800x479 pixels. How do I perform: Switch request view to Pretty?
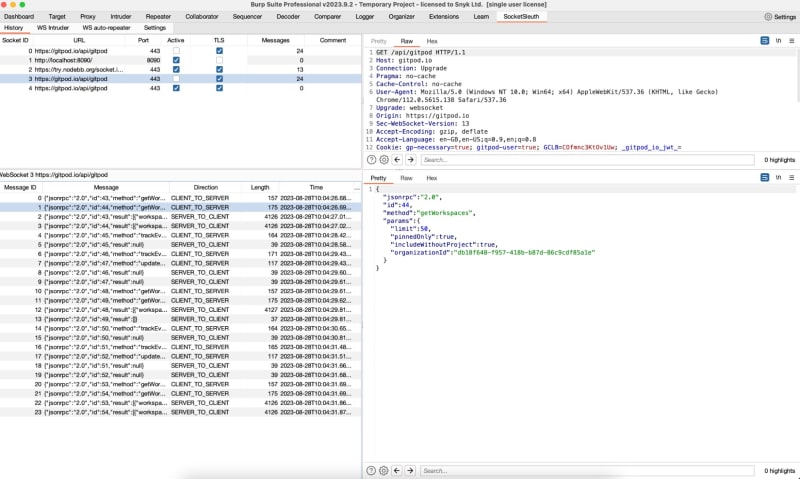coord(379,41)
